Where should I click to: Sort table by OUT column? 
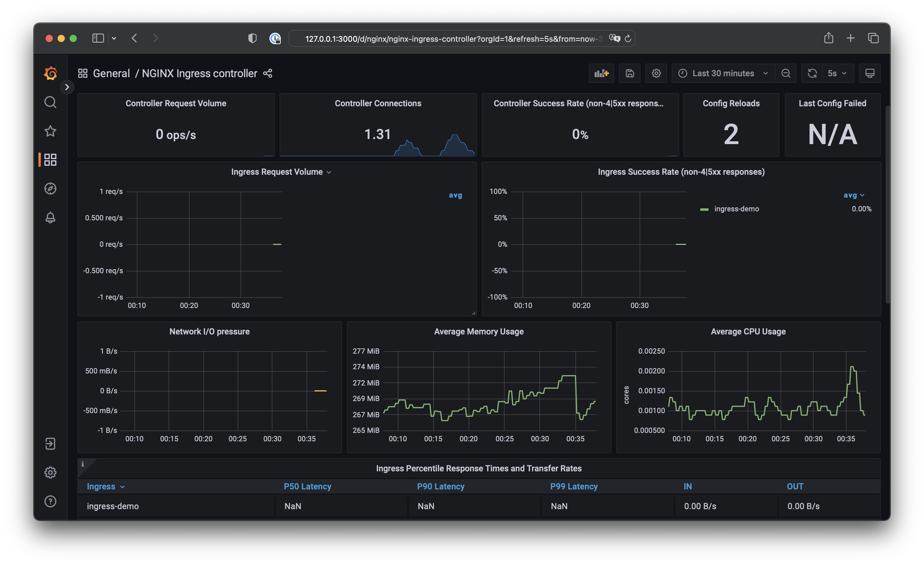(795, 487)
